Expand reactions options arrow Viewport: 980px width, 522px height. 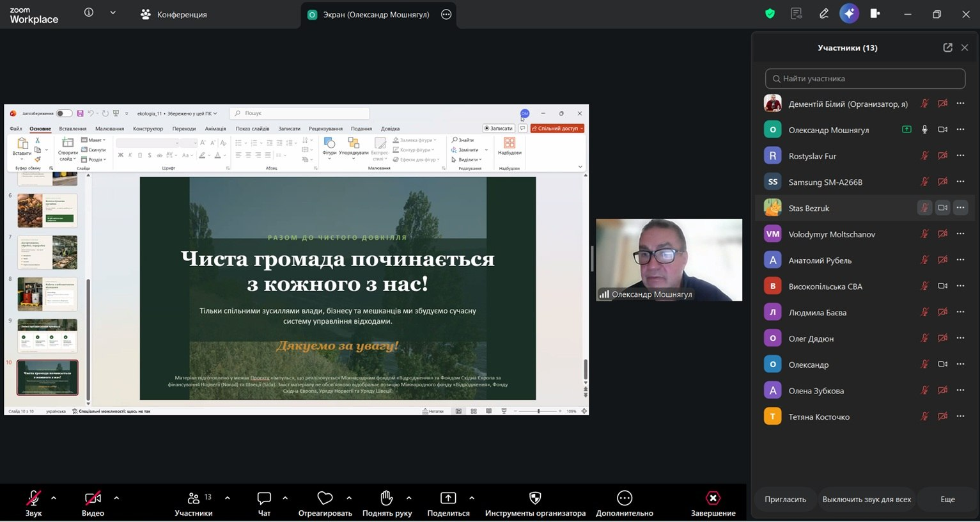[349, 498]
